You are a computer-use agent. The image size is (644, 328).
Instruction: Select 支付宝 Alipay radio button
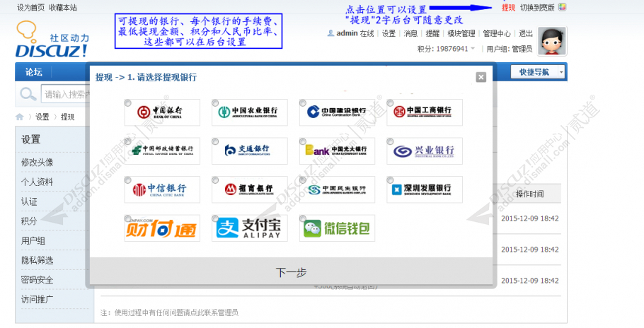215,219
